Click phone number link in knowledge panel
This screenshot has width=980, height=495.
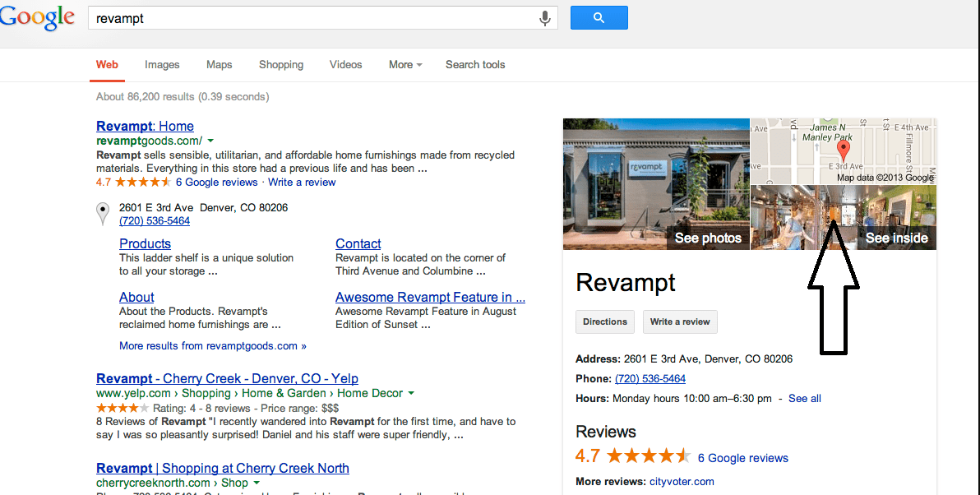(650, 379)
